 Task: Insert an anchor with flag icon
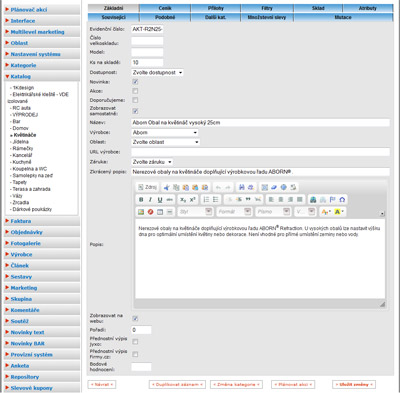332,200
